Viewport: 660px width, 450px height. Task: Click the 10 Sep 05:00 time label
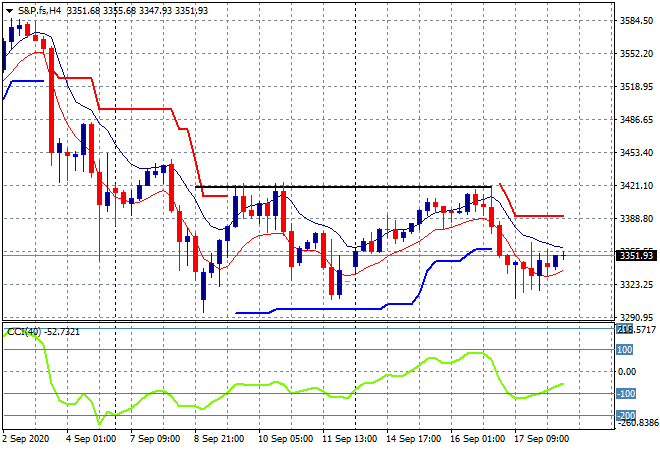pos(285,439)
